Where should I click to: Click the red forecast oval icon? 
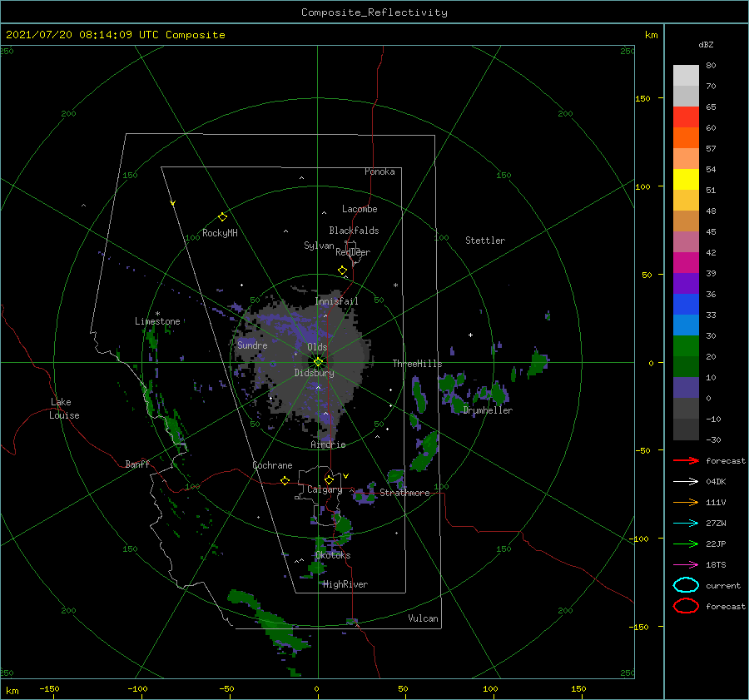click(686, 606)
